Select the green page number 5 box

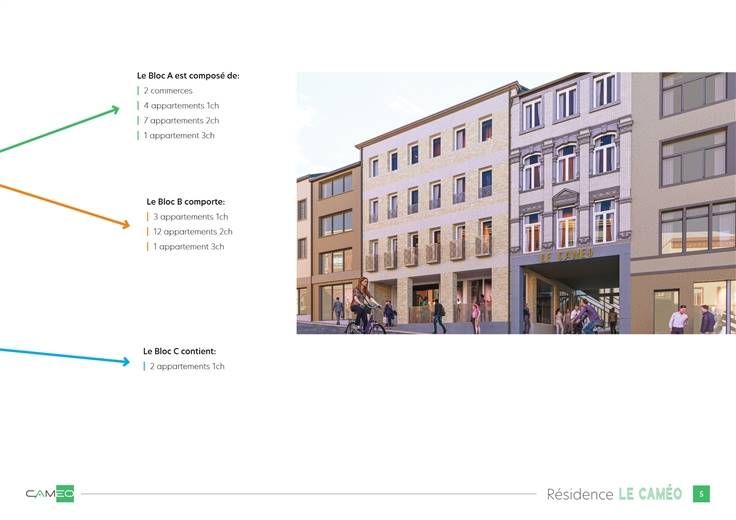pos(702,493)
